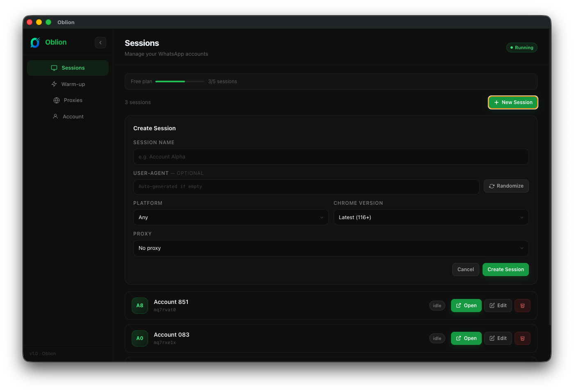The width and height of the screenshot is (574, 392).
Task: Click the Proxy dropdown chevron arrow
Action: (522, 248)
